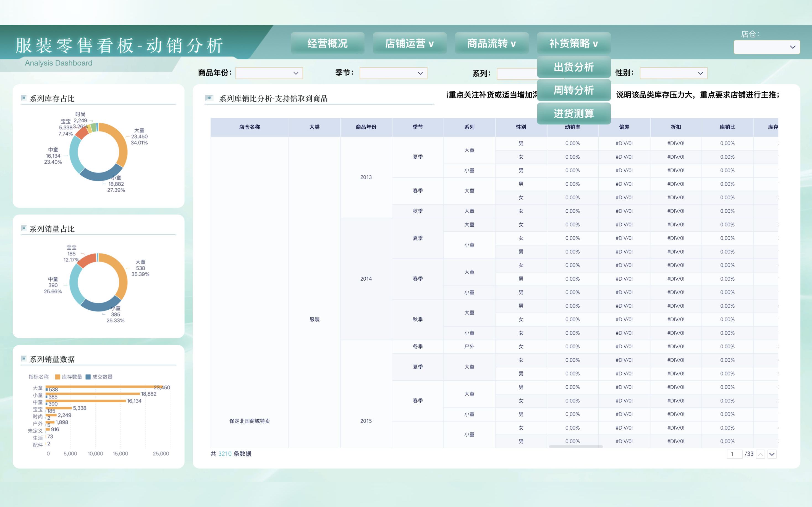Click the flag icon beside 系列库存占比 title
The height and width of the screenshot is (507, 812).
point(24,98)
